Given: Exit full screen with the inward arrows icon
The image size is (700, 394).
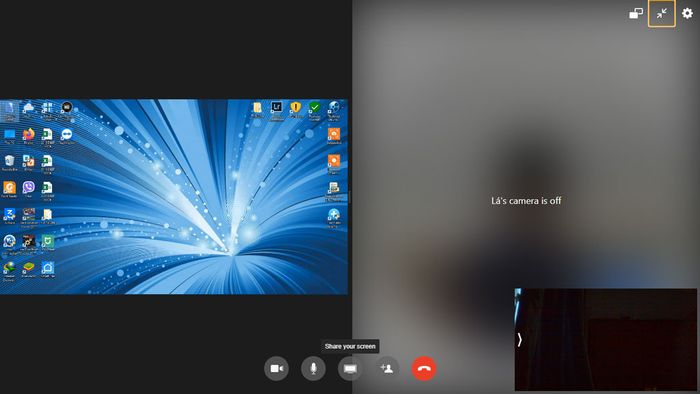Looking at the screenshot, I should (662, 13).
